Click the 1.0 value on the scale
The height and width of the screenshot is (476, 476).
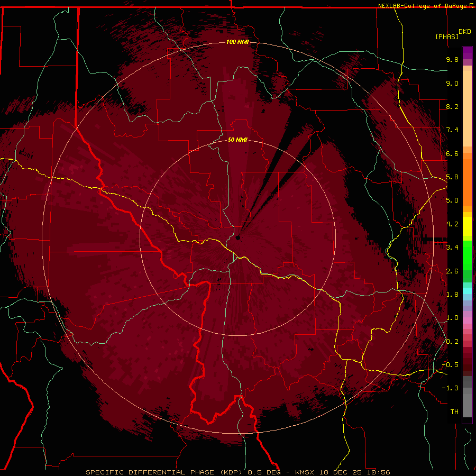(452, 318)
